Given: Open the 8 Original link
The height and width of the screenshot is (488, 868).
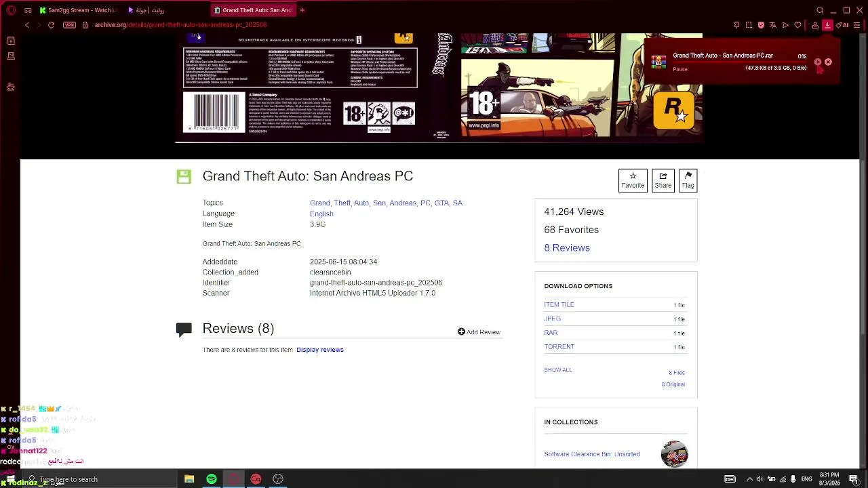Looking at the screenshot, I should (673, 384).
